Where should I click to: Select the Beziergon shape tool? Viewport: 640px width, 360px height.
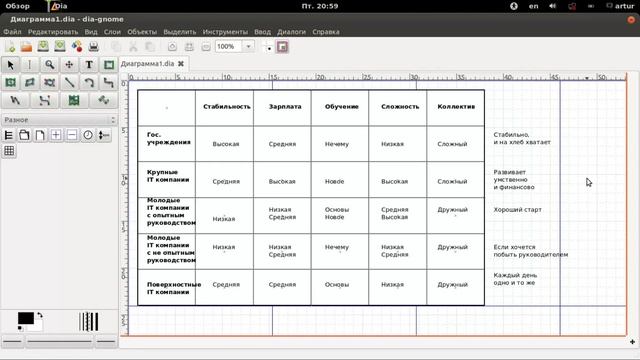49,82
